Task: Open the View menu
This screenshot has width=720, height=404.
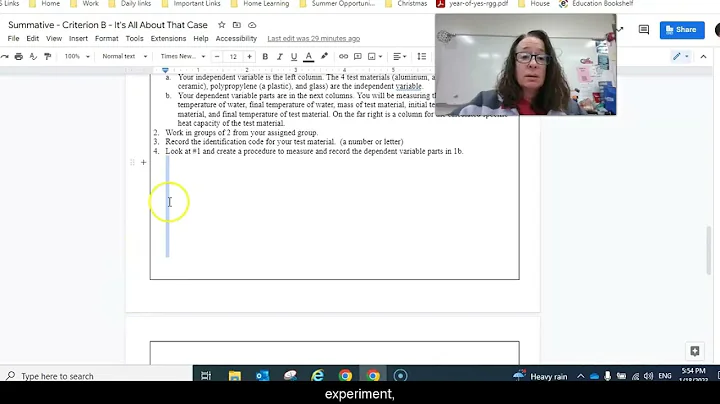Action: click(x=54, y=39)
